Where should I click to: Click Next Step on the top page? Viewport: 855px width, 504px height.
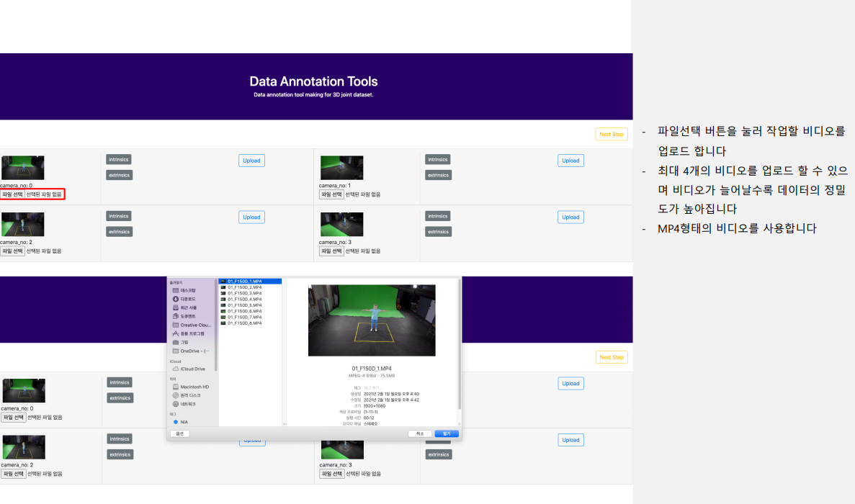612,134
